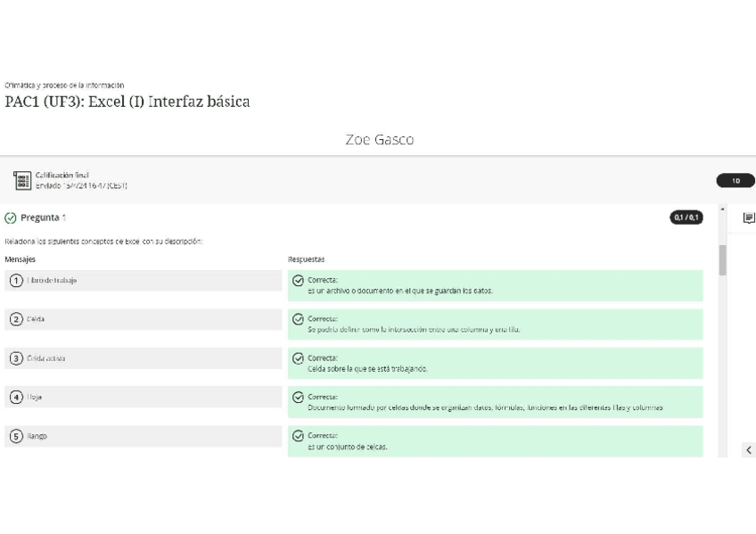Select the Pregunta 1 heading
The image size is (756, 534).
[43, 218]
